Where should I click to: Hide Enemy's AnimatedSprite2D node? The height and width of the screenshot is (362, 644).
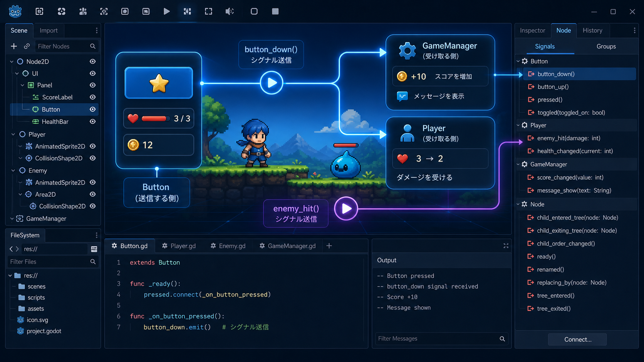click(x=92, y=182)
